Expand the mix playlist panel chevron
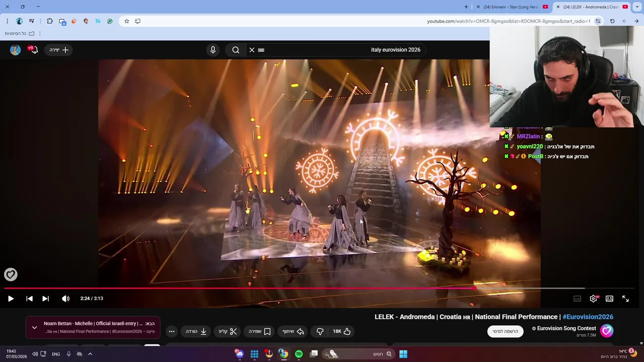 [34, 327]
